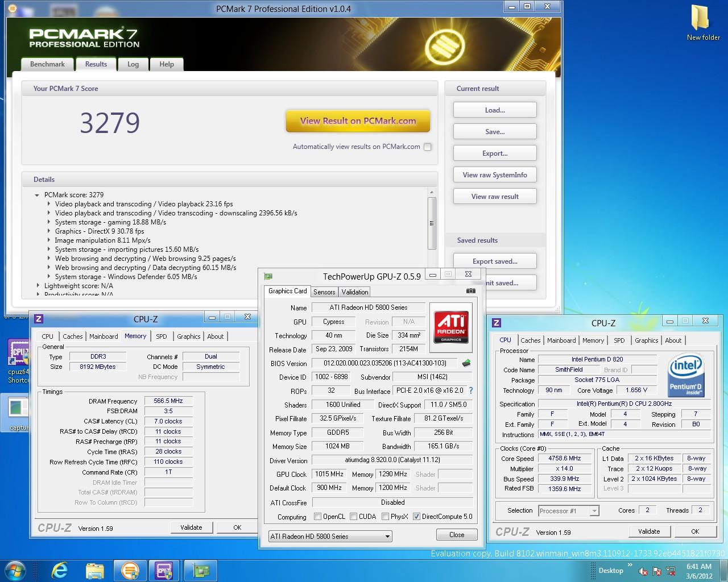This screenshot has height=582, width=728.
Task: Open the tray clock showing 6:41 AM
Action: pos(699,571)
